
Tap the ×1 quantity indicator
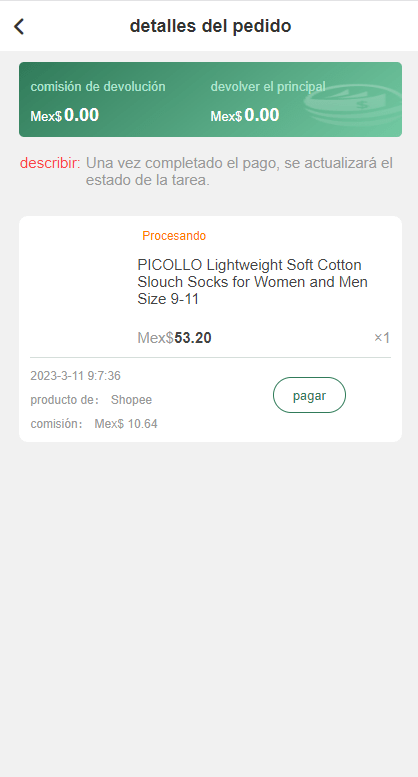(382, 338)
